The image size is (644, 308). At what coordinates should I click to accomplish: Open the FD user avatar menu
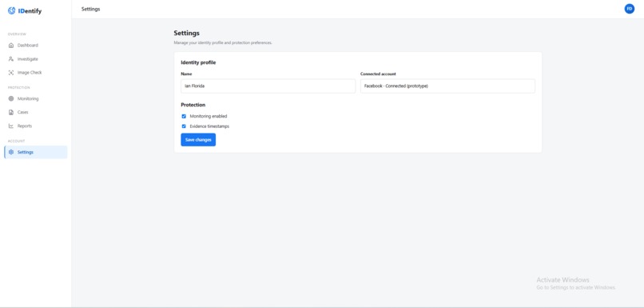point(629,9)
